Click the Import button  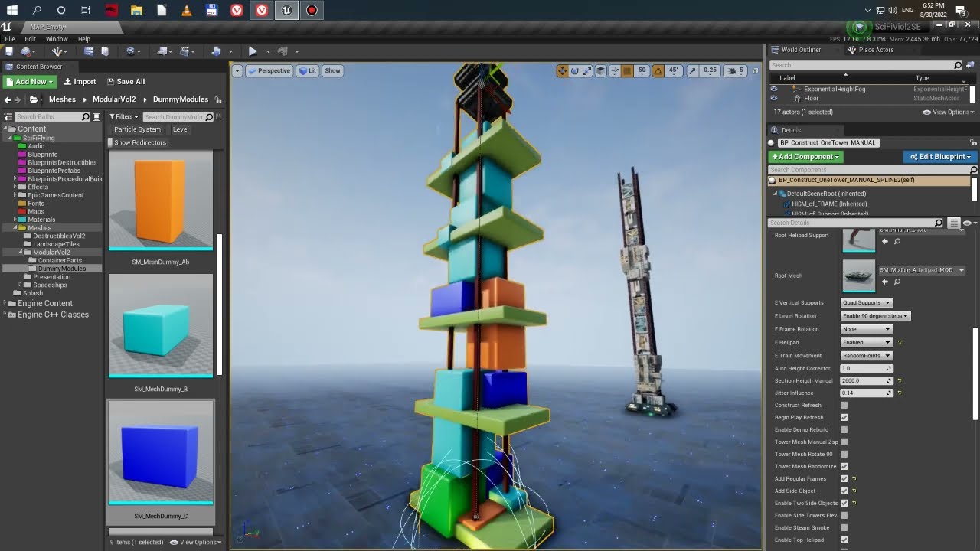click(x=80, y=82)
